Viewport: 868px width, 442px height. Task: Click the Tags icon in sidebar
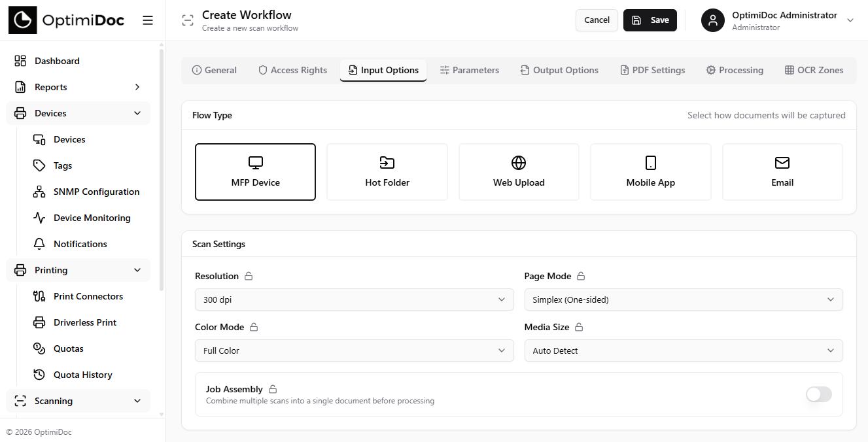coord(39,165)
